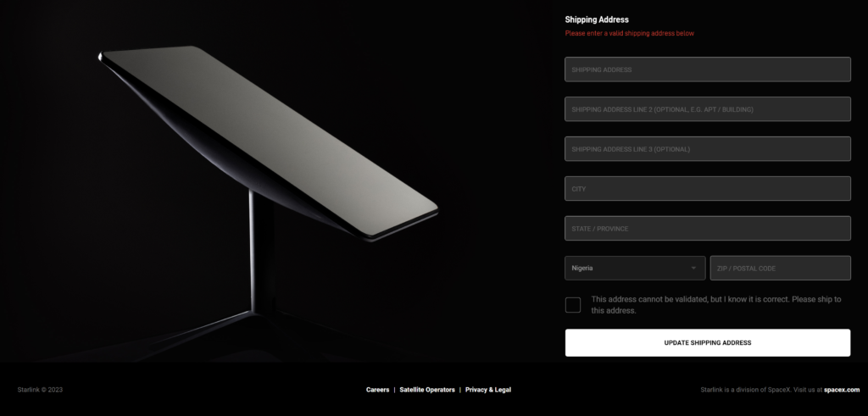The image size is (868, 416).
Task: Open the Careers footer link
Action: tap(377, 390)
